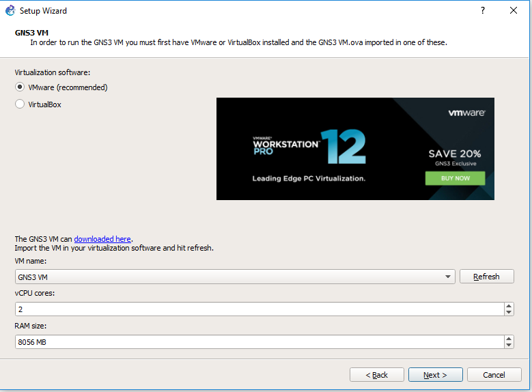This screenshot has height=392, width=532.
Task: Click the 'VM name:' label
Action: pyautogui.click(x=31, y=261)
